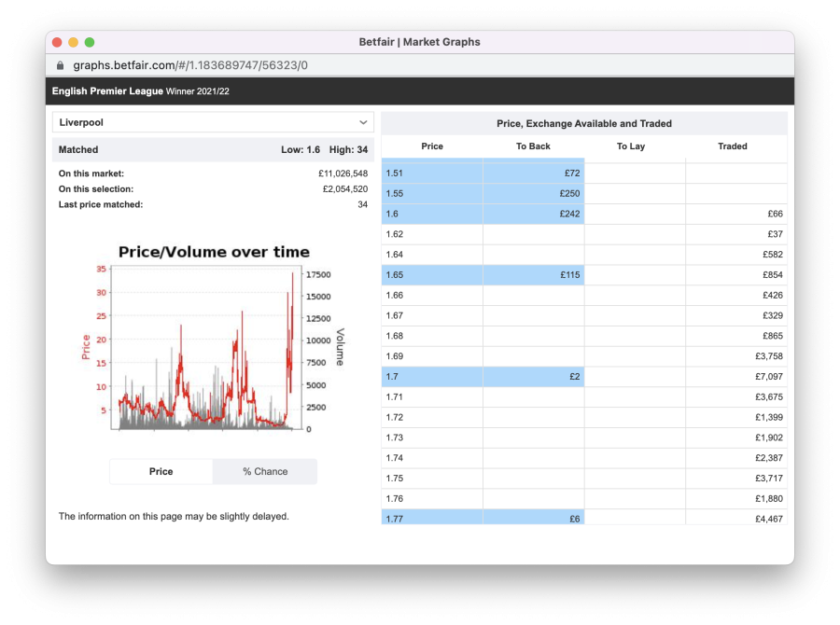
Task: Click the £4,467 traded amount
Action: pyautogui.click(x=769, y=519)
